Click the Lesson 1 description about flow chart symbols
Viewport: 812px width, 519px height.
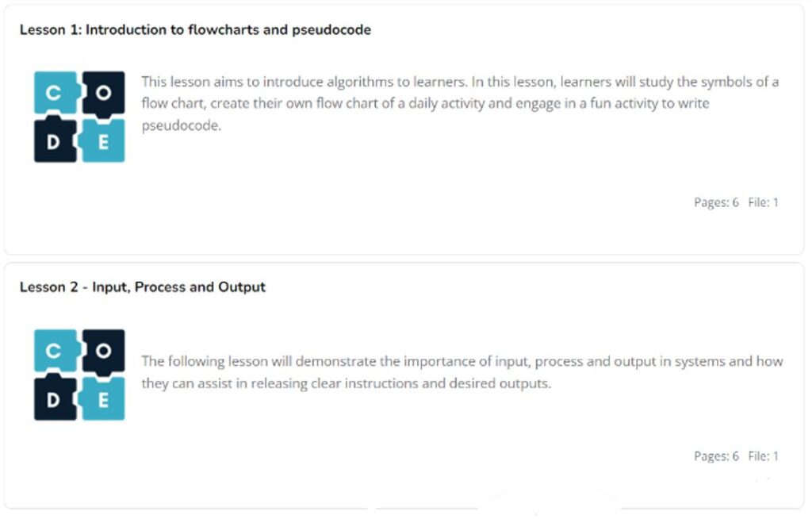pos(460,103)
